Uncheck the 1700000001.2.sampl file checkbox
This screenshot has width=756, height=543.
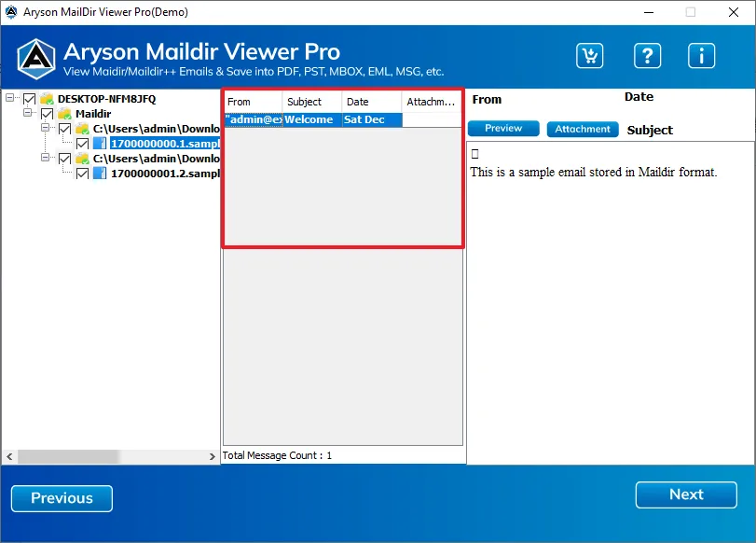[82, 174]
